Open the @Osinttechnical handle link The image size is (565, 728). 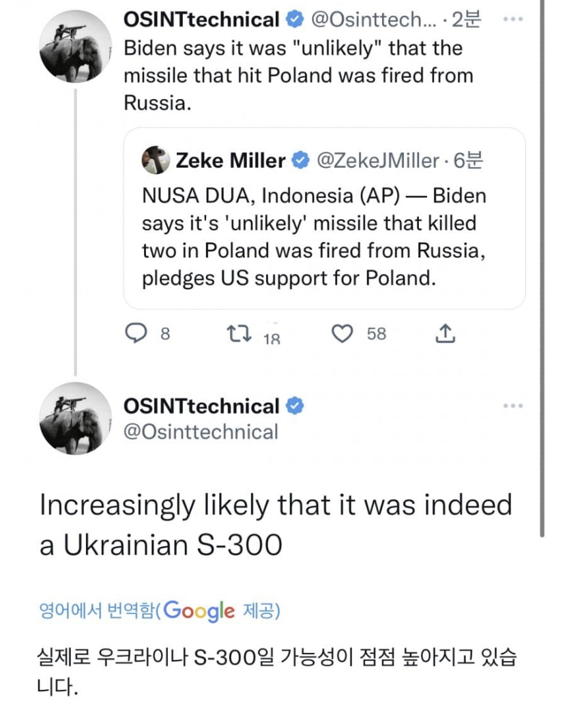tap(201, 432)
